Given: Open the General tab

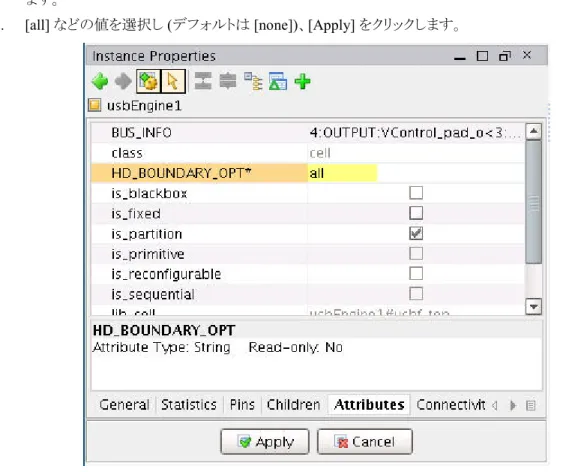Looking at the screenshot, I should [x=124, y=405].
